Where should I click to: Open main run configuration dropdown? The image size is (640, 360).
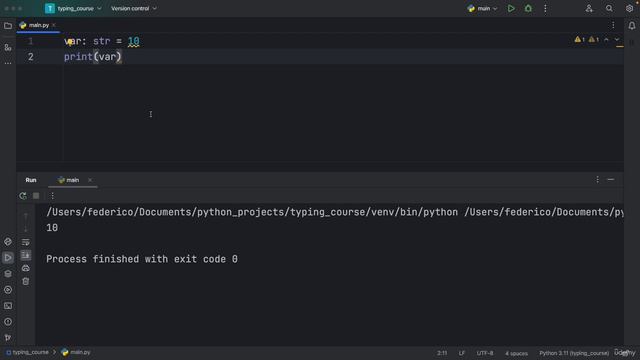tap(482, 8)
